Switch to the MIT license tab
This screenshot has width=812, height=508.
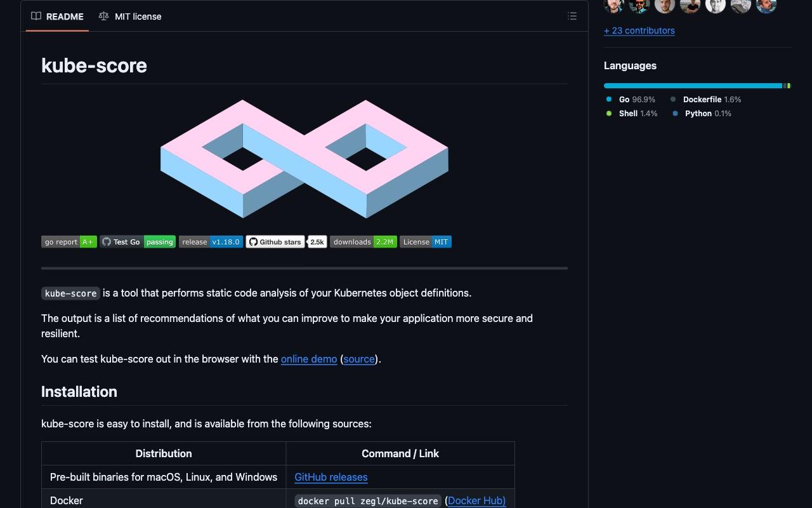coord(130,17)
